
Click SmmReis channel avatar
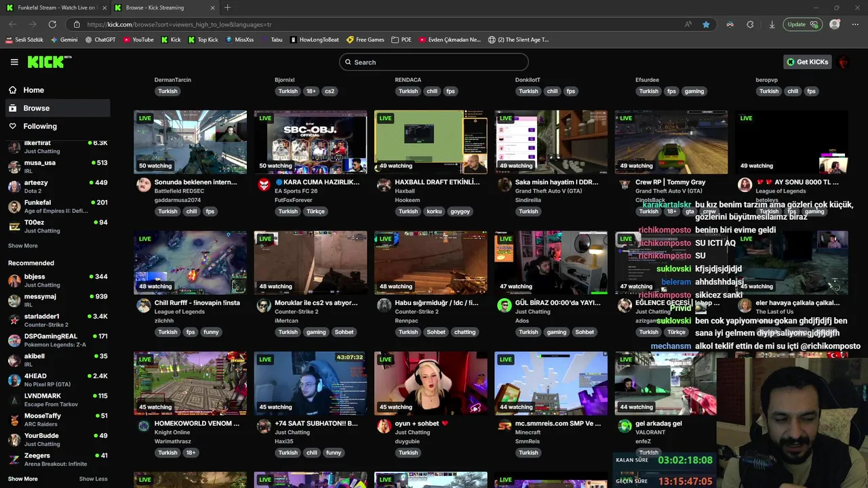point(504,426)
